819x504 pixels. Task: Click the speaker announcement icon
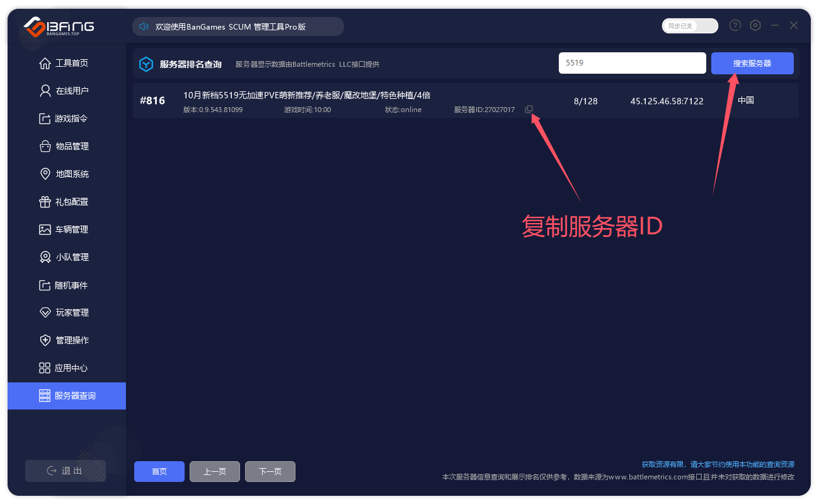coord(144,26)
